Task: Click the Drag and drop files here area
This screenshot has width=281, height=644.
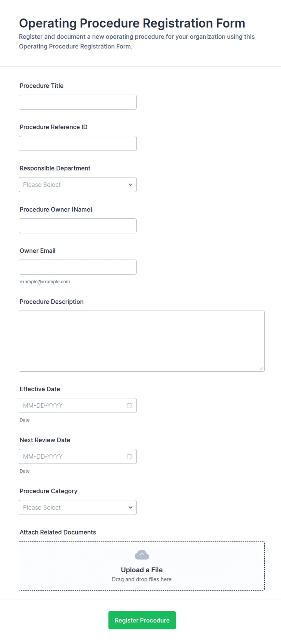Action: coord(142,579)
